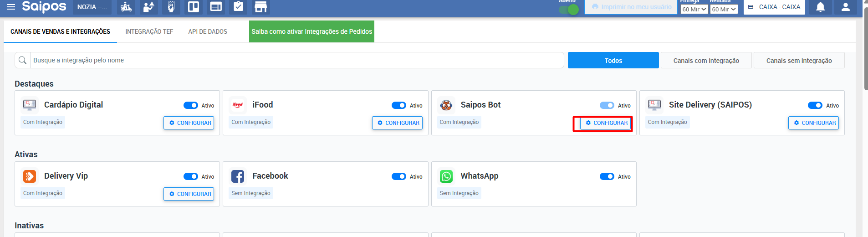
Task: Open the hand holding receipt icon
Action: [x=171, y=7]
